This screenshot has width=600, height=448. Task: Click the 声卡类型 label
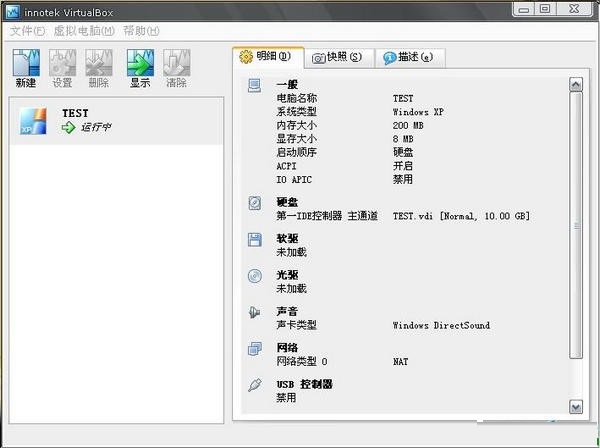pos(297,325)
